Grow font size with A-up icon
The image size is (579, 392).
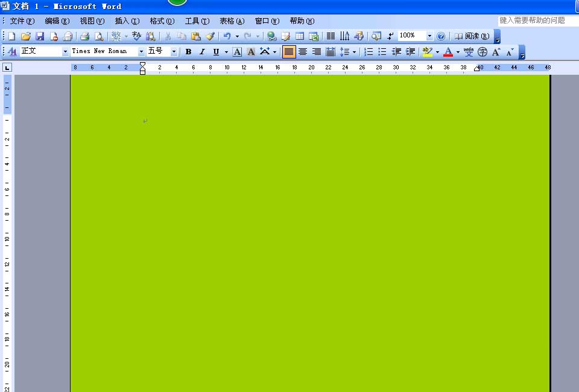pos(496,52)
